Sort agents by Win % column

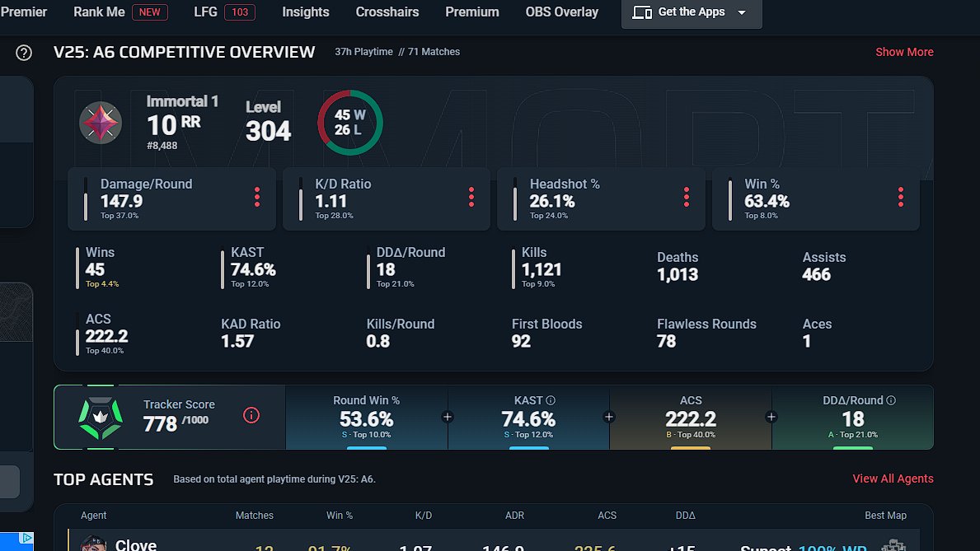340,516
